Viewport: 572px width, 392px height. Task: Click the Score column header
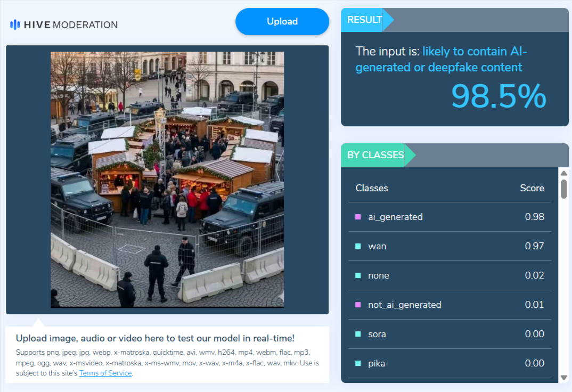tap(532, 188)
